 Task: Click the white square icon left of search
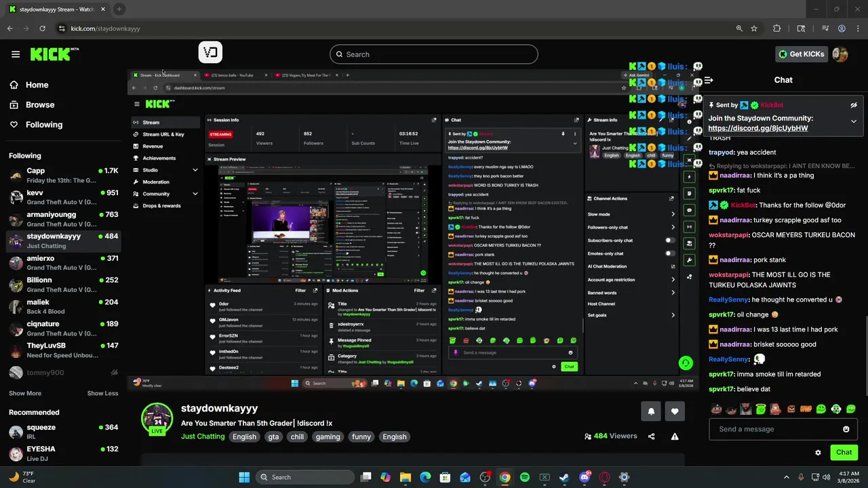point(210,52)
